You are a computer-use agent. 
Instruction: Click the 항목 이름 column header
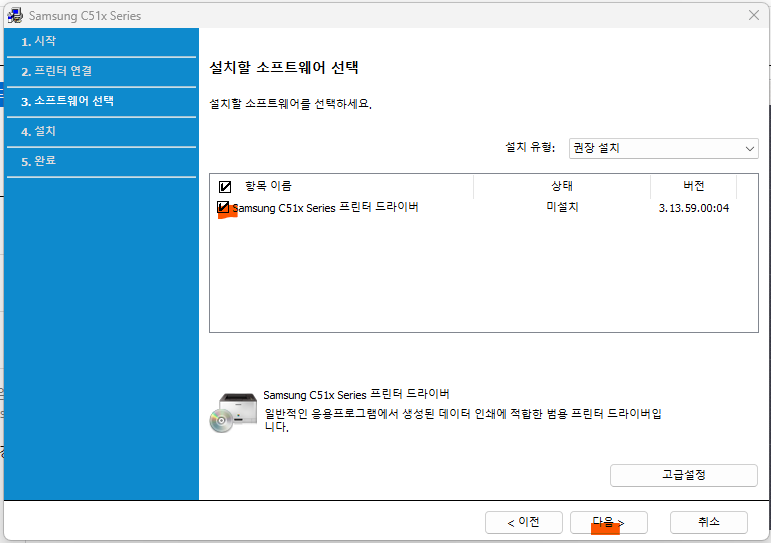tap(268, 186)
